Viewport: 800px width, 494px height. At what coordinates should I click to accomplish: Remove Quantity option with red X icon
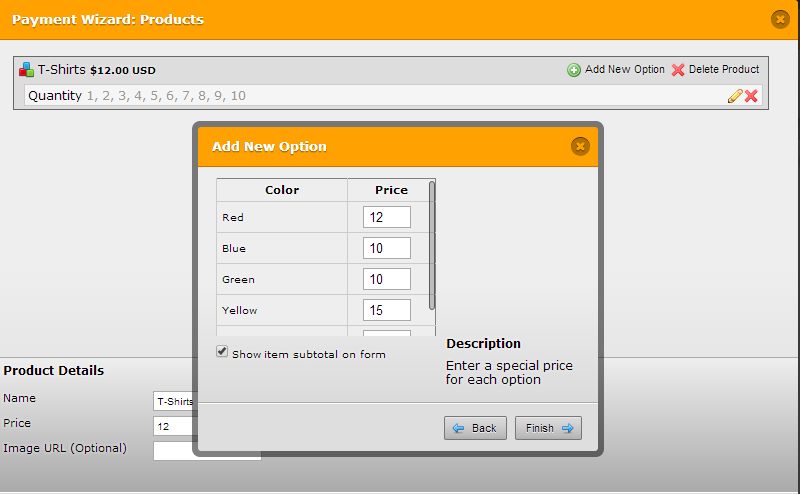coord(751,96)
